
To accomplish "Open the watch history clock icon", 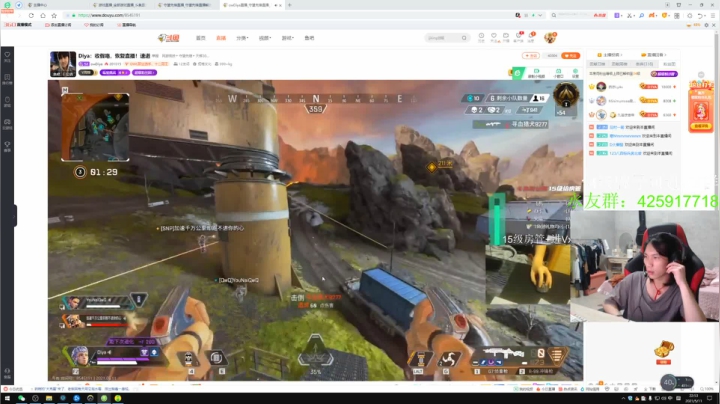I will pyautogui.click(x=481, y=37).
